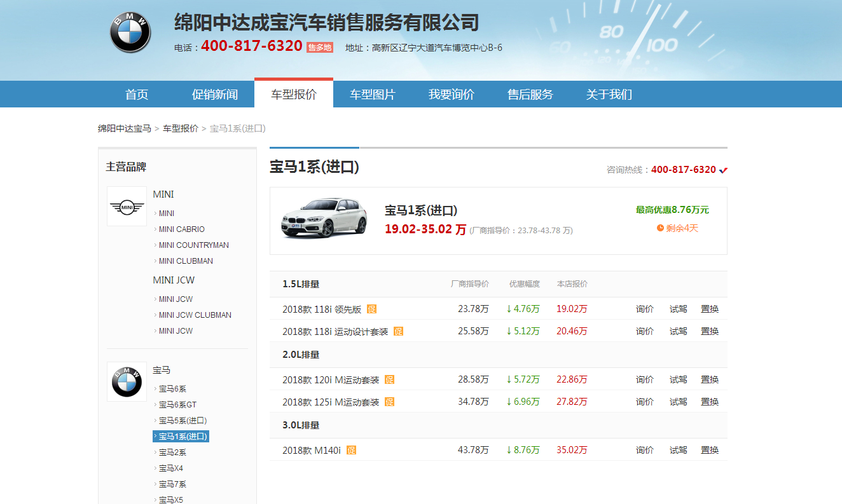Click promo badge beside 118i 运动设计套装

[x=398, y=332]
